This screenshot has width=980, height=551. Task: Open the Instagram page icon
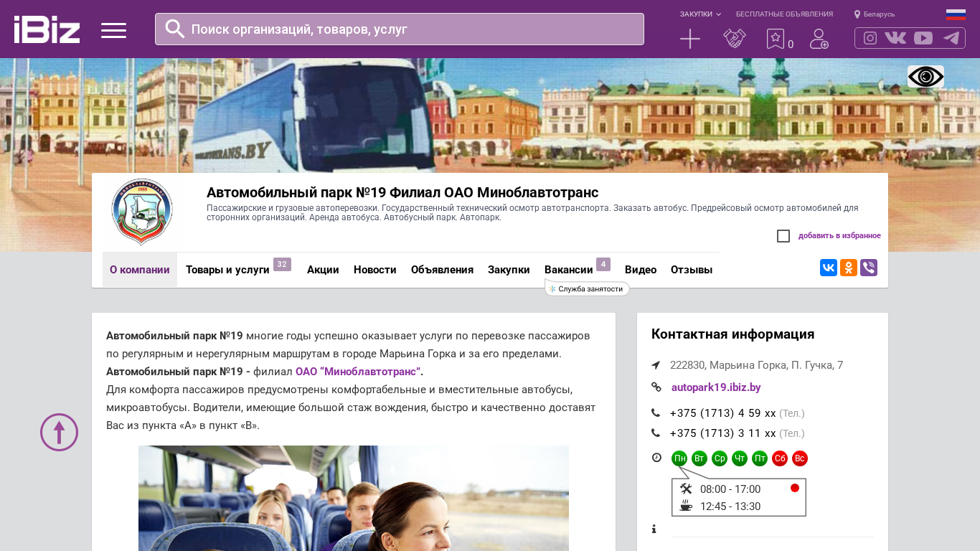(x=870, y=38)
